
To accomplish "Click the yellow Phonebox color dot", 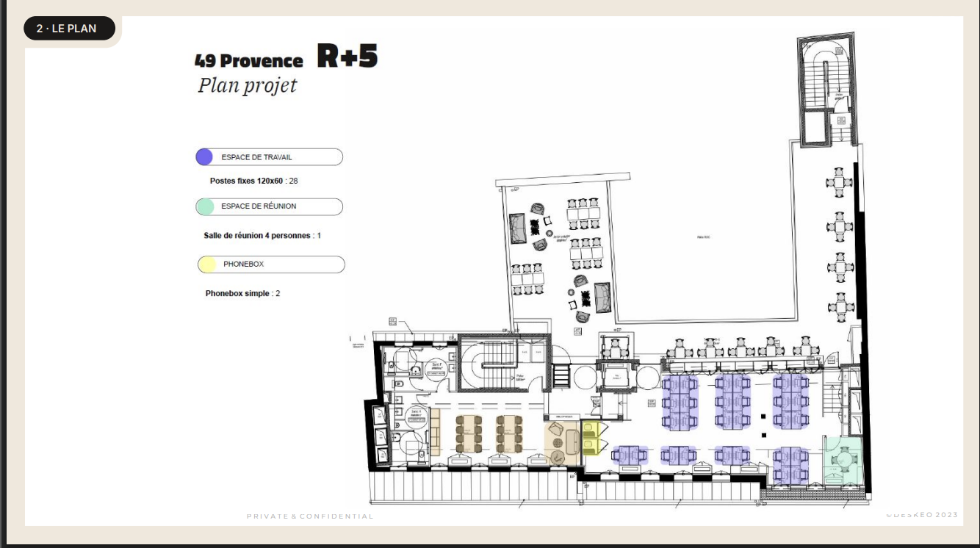I will pos(207,264).
